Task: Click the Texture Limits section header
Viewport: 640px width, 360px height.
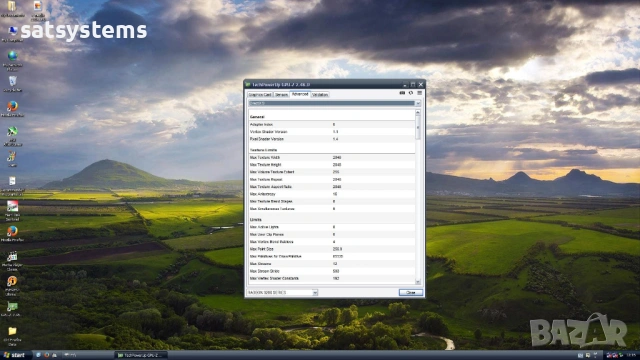Action: click(263, 150)
